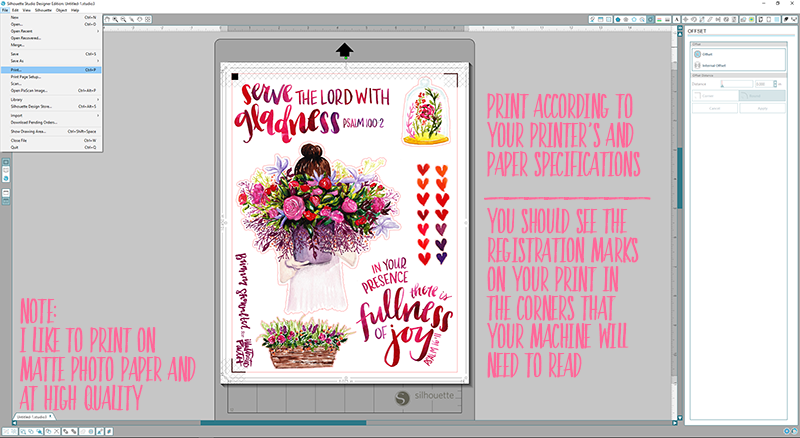Choose Silhouette Design Store... menu entry
This screenshot has width=800, height=438.
click(51, 106)
